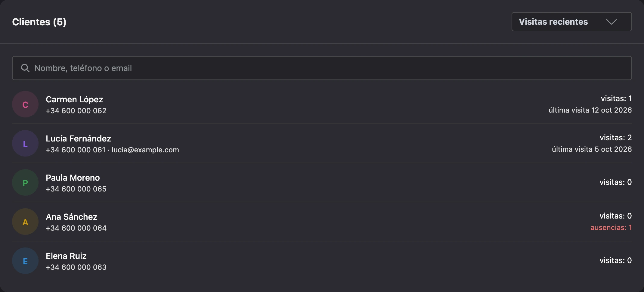Screen dimensions: 644x292
Task: Open the Visitas recientes sort dropdown
Action: click(x=571, y=22)
